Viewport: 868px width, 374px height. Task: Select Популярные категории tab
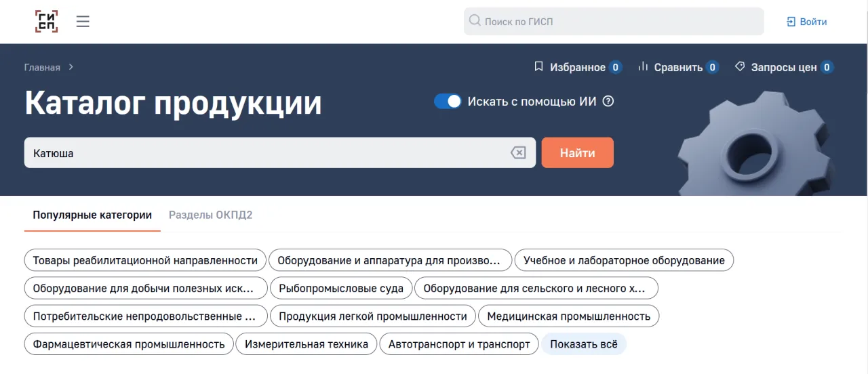[92, 215]
